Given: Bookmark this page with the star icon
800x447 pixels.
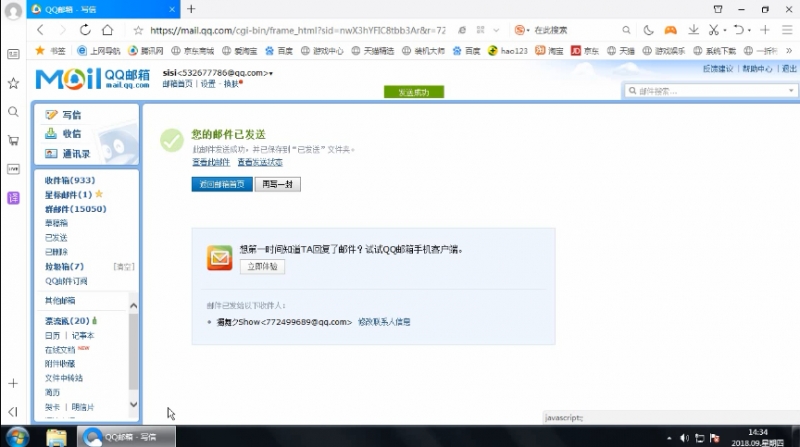Looking at the screenshot, I should 138,31.
